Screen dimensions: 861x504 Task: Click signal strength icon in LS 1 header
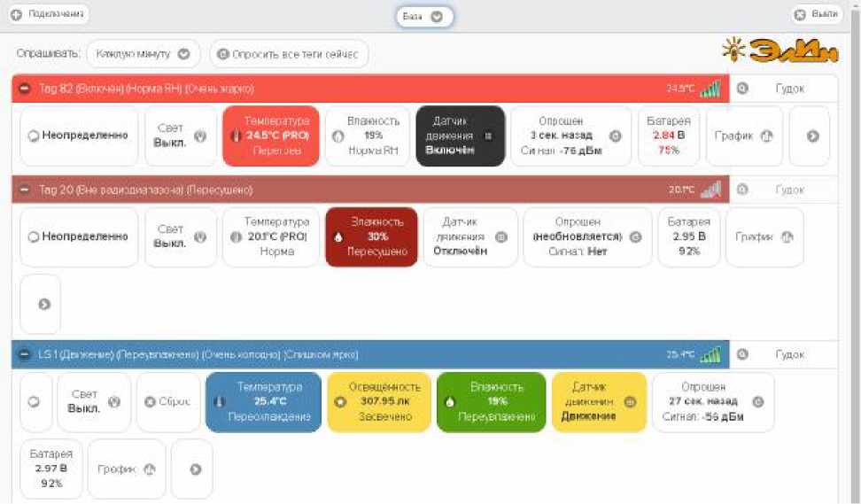[x=710, y=354]
